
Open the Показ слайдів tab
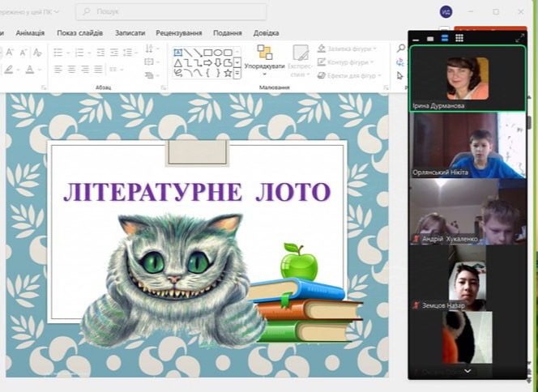tap(79, 33)
